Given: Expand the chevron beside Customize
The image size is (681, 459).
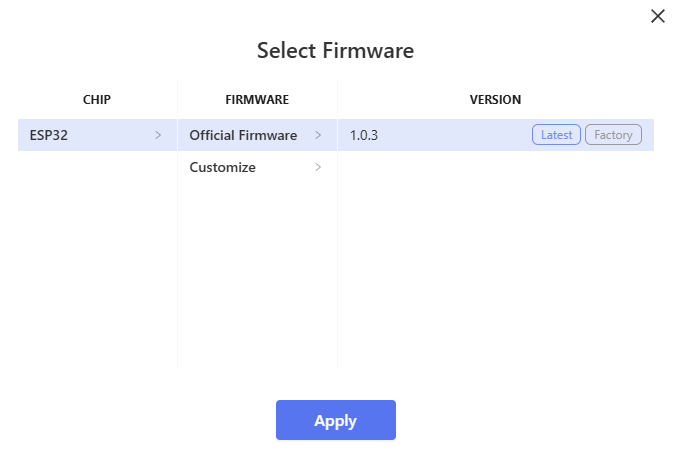Looking at the screenshot, I should click(x=318, y=167).
